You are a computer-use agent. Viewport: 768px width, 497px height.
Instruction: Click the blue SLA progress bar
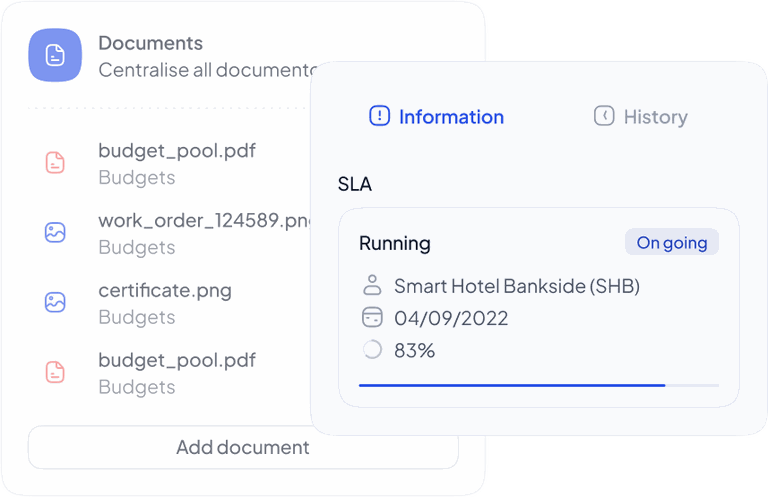coord(512,385)
